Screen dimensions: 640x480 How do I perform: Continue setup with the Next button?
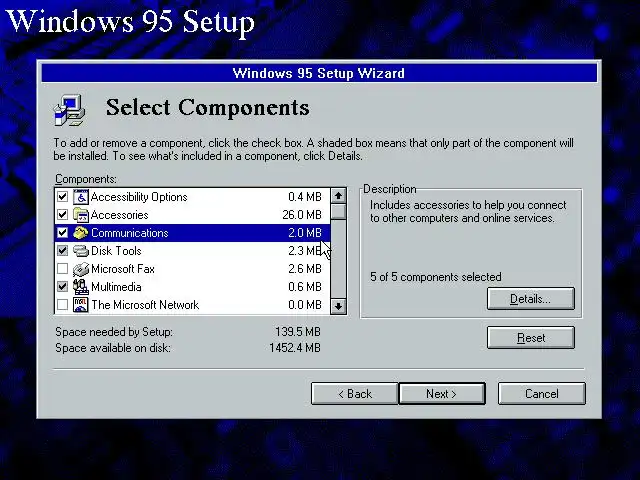pos(442,394)
